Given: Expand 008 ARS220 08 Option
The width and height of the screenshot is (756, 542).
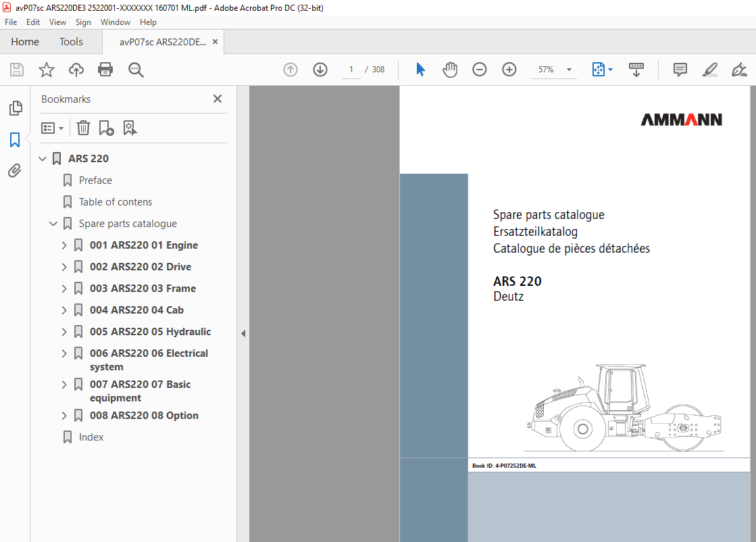Looking at the screenshot, I should pyautogui.click(x=64, y=416).
